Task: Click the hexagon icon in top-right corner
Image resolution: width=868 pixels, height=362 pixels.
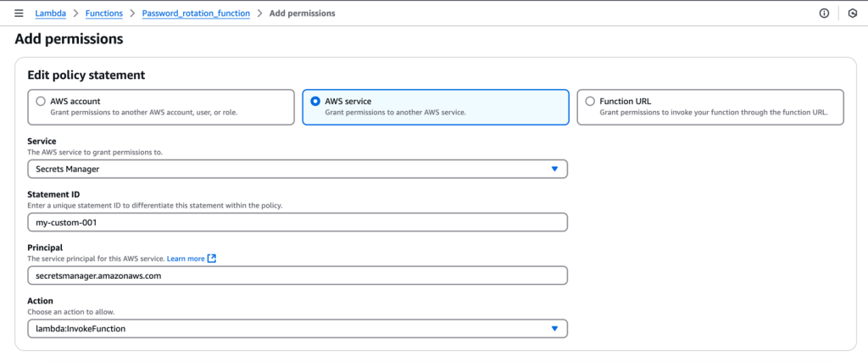Action: 853,14
